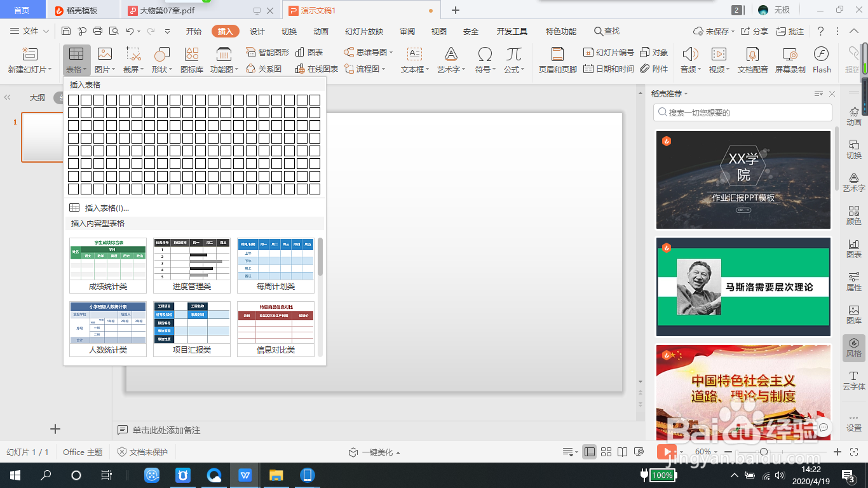Image resolution: width=868 pixels, height=488 pixels.
Task: Open the XX学院 作业汇报PPT模板 thumbnail
Action: (743, 179)
